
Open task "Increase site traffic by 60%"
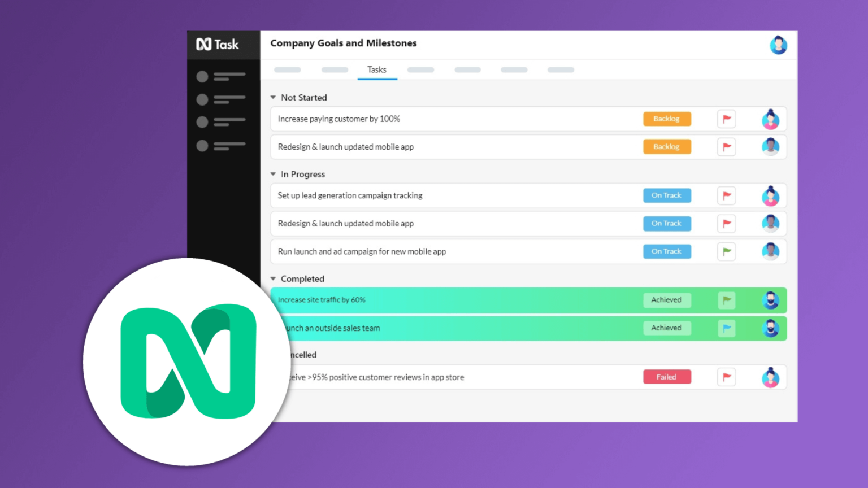[x=322, y=300]
